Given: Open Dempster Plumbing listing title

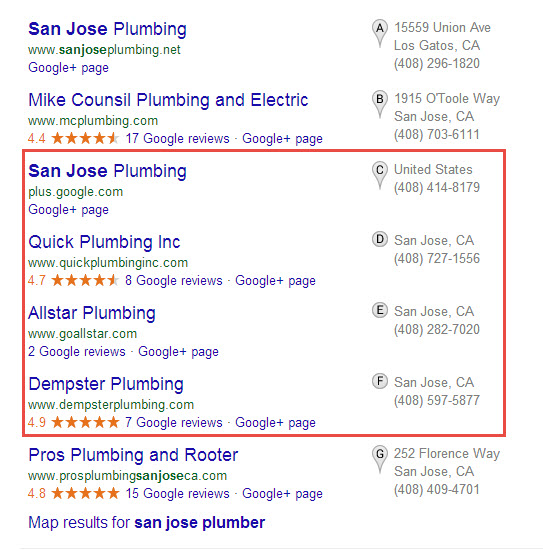Looking at the screenshot, I should pos(106,384).
